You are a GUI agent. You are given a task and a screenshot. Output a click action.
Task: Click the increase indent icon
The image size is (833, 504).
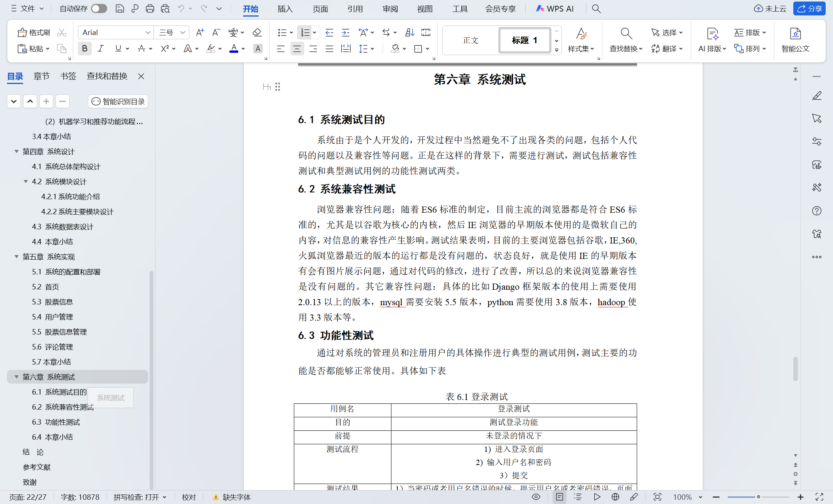click(x=346, y=32)
